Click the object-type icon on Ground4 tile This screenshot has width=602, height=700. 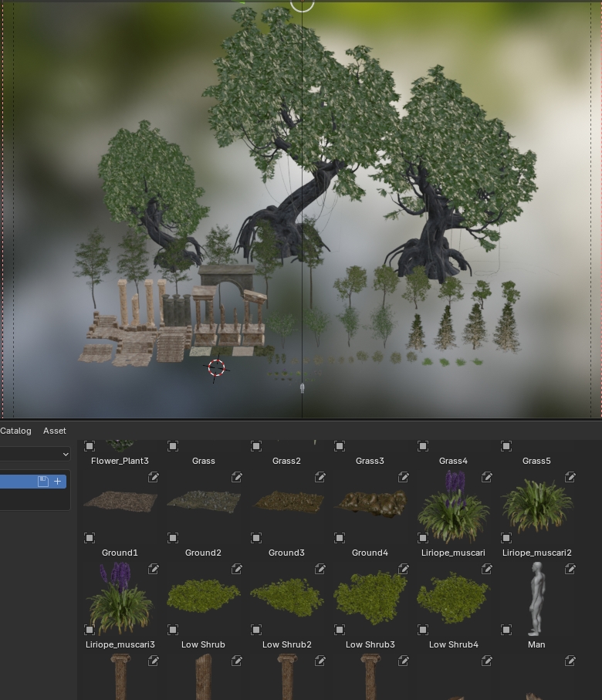340,537
